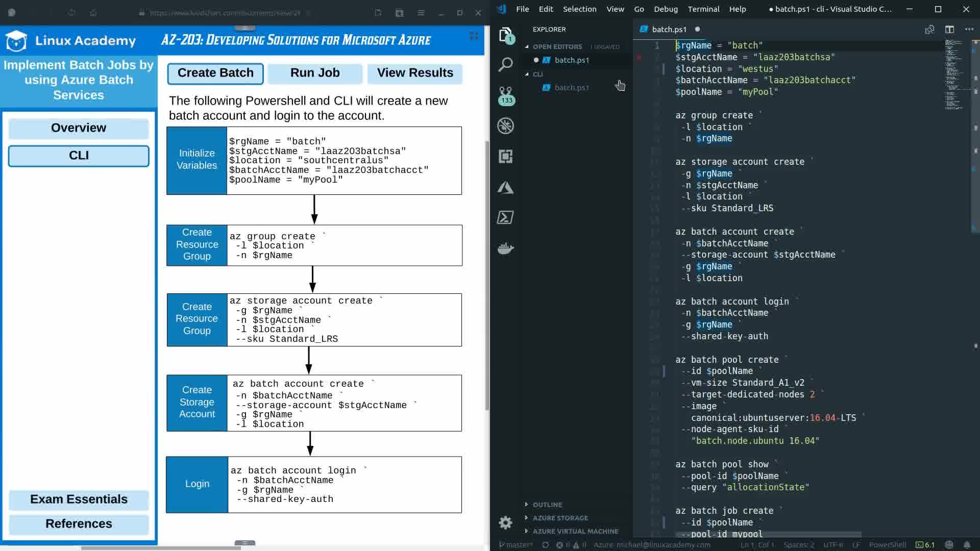Open the notifications bell in status bar
Screen dimensions: 980x551
967,544
